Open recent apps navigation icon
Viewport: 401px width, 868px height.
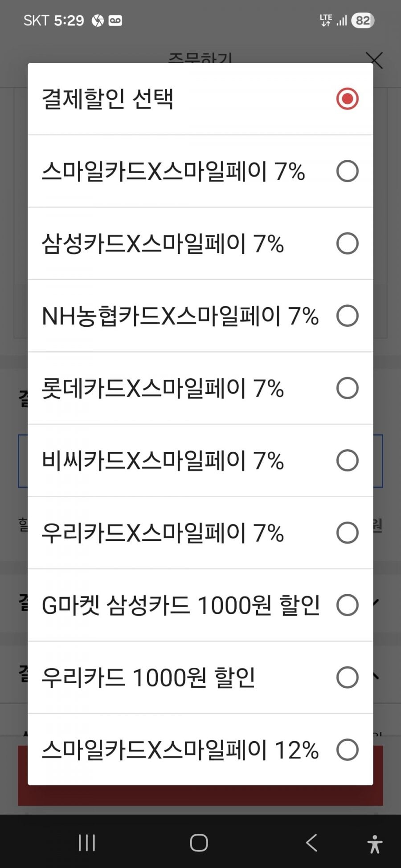[86, 842]
